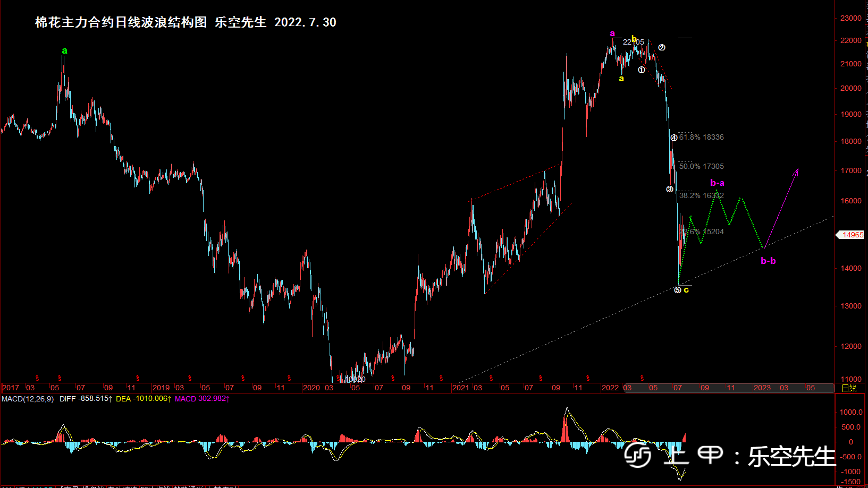Viewport: 868px width, 488px height.
Task: Click the yellow 'c' wave label
Action: coord(686,289)
